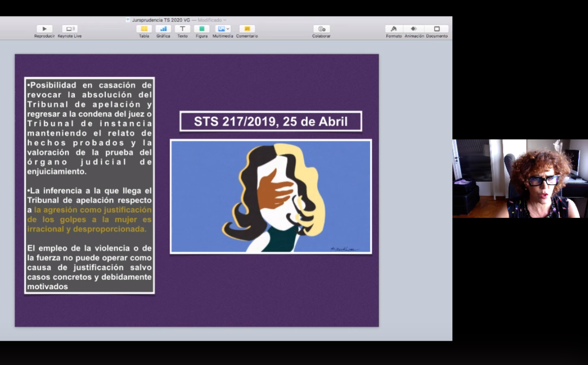This screenshot has height=365, width=588.
Task: Select the STS 217/2019 title box
Action: [x=271, y=122]
